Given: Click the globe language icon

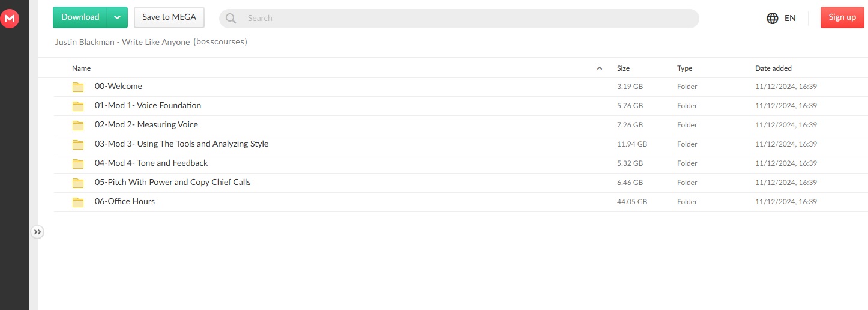Looking at the screenshot, I should click(773, 18).
